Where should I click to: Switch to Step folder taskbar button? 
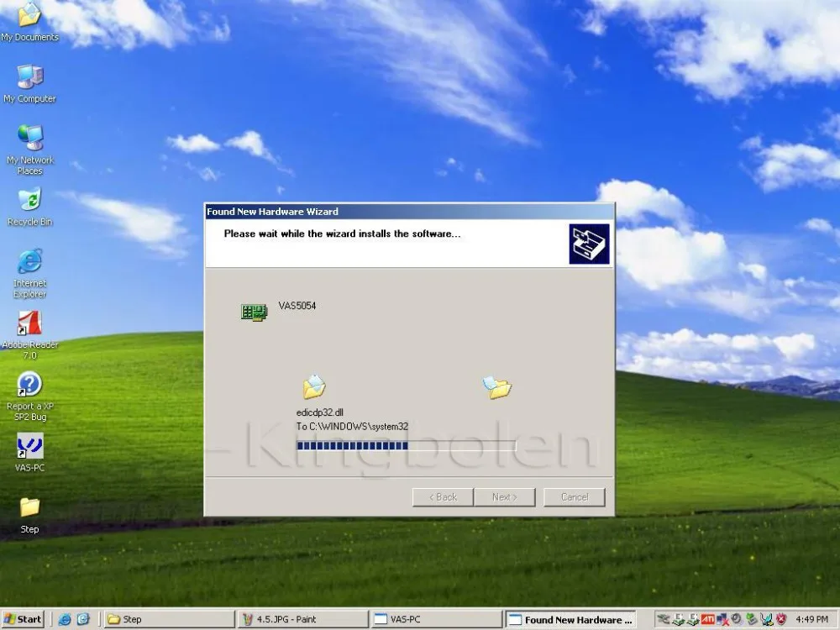[x=170, y=619]
